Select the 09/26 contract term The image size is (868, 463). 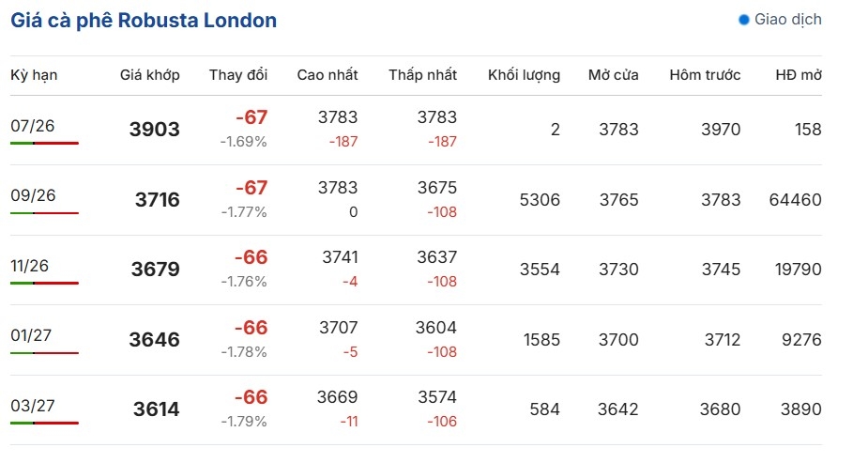[33, 195]
